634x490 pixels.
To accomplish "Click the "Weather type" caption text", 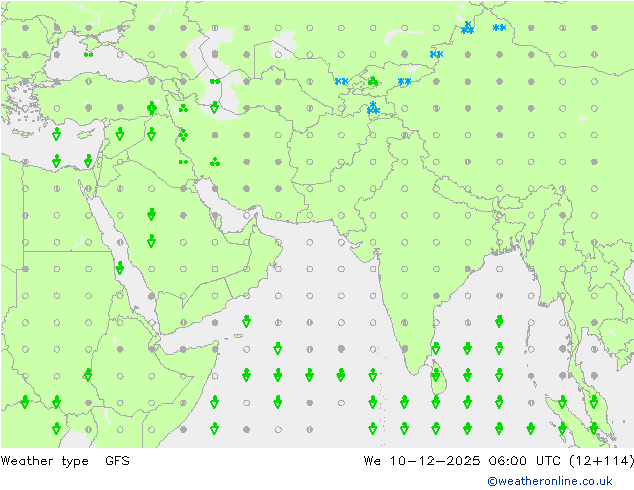I will [45, 461].
